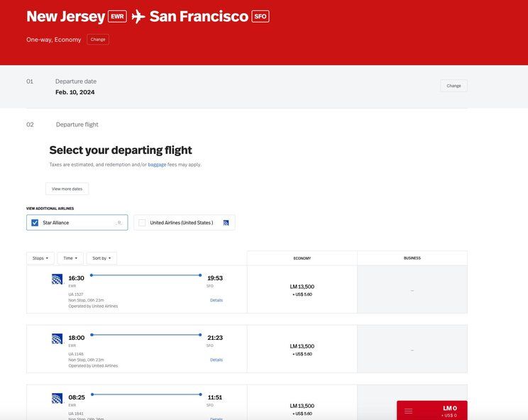Click United logo on the 08:25 flight
The width and height of the screenshot is (528, 420).
pos(57,399)
